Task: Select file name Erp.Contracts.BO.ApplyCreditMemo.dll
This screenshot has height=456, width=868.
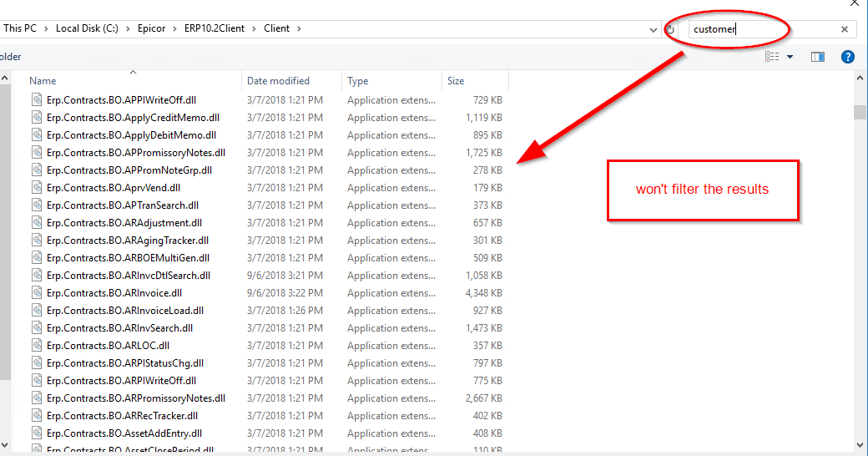Action: pos(133,118)
